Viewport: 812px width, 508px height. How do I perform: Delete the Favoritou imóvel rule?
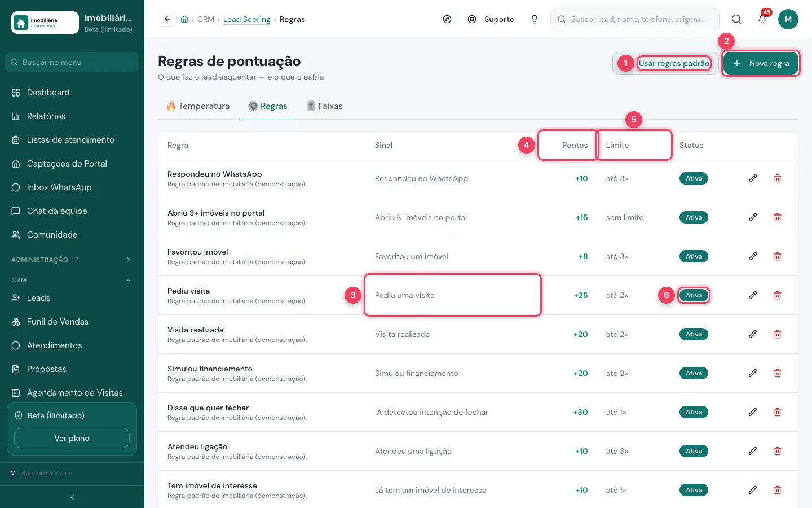[x=778, y=256]
